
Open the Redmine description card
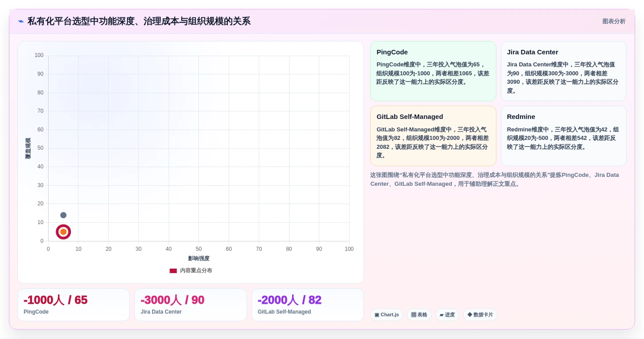click(x=563, y=136)
